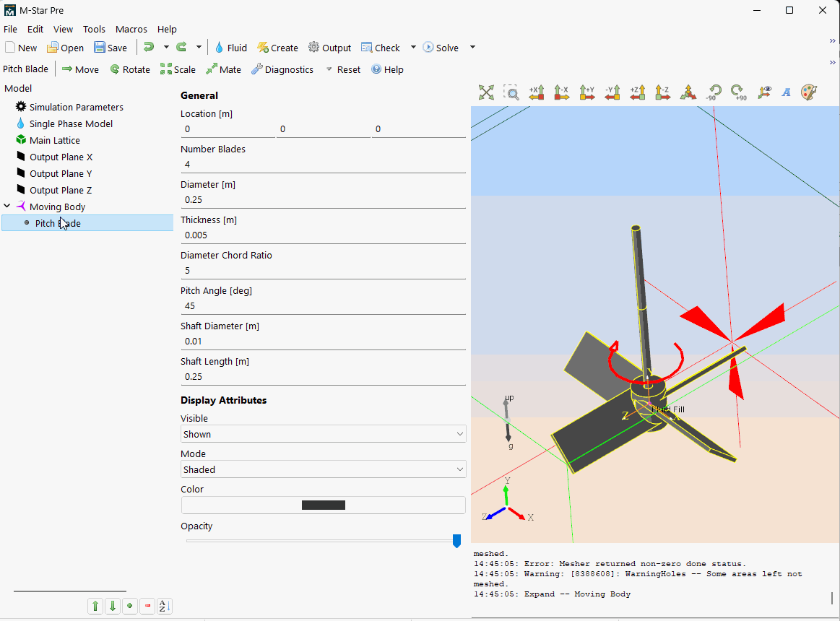Viewport: 840px width, 621px height.
Task: Open the redo history dropdown arrow
Action: (x=199, y=47)
